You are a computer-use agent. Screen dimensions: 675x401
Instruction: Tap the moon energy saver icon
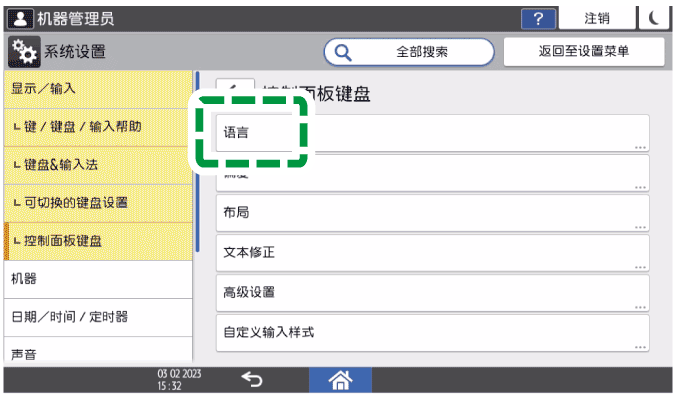click(x=654, y=18)
